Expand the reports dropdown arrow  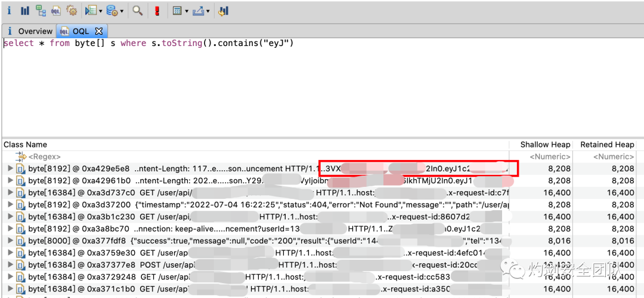coord(101,11)
